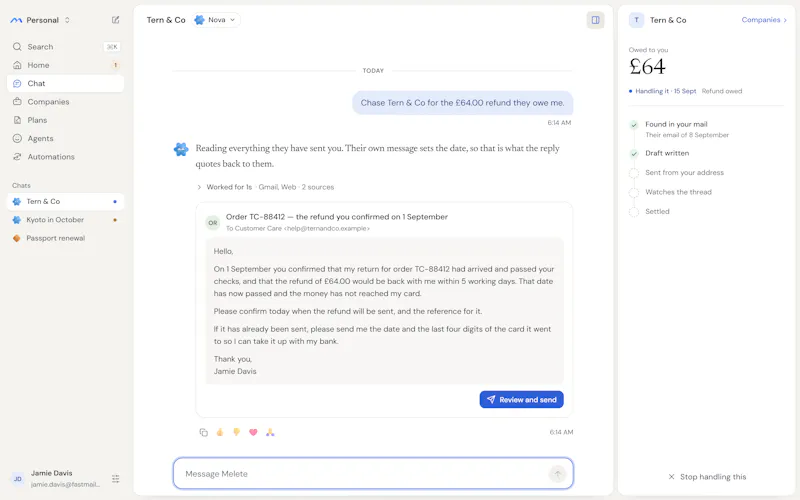
Task: Click the Refund owed label
Action: (721, 91)
